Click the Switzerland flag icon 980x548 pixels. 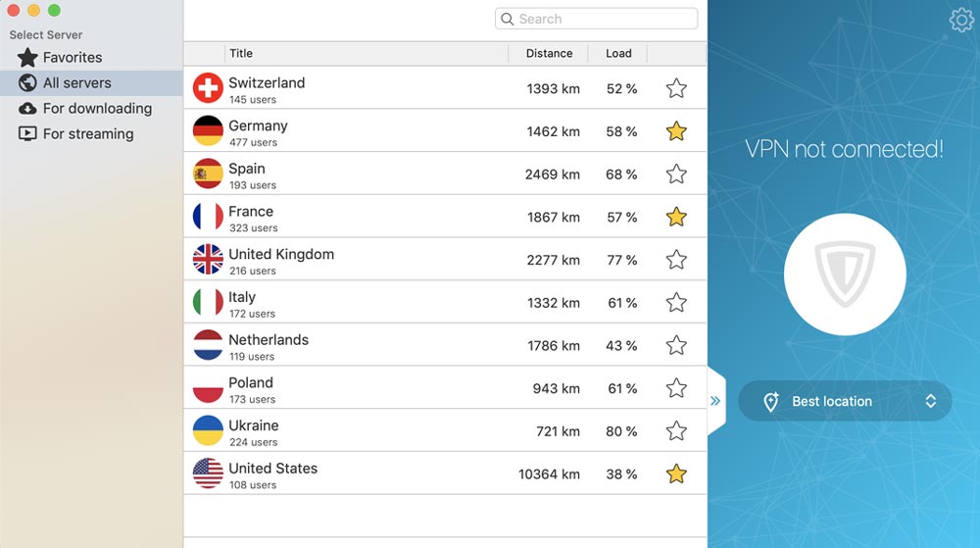tap(208, 88)
